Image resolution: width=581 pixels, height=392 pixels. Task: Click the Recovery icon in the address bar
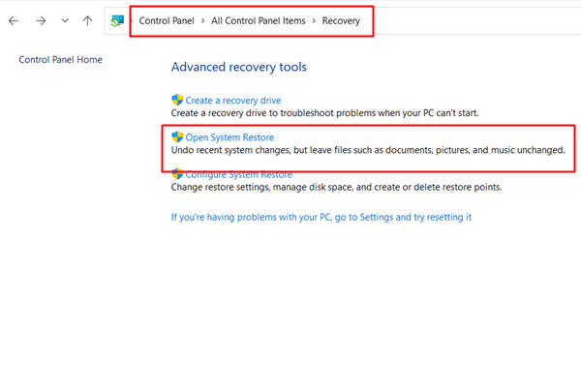tap(117, 20)
